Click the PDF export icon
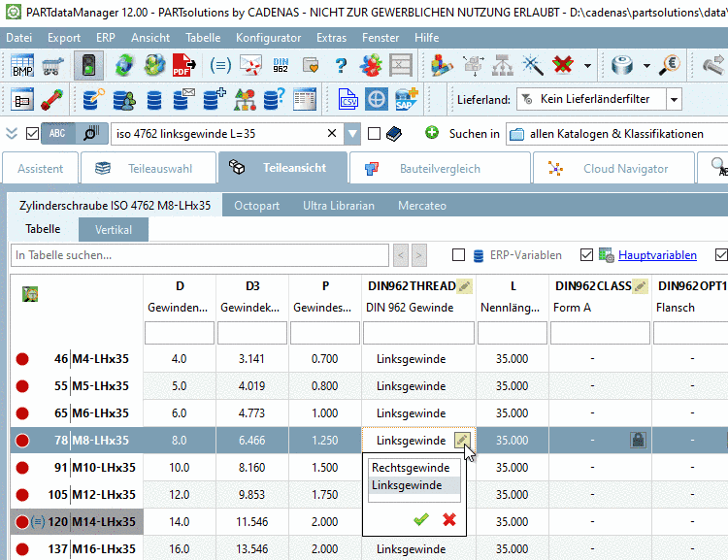 pos(182,66)
